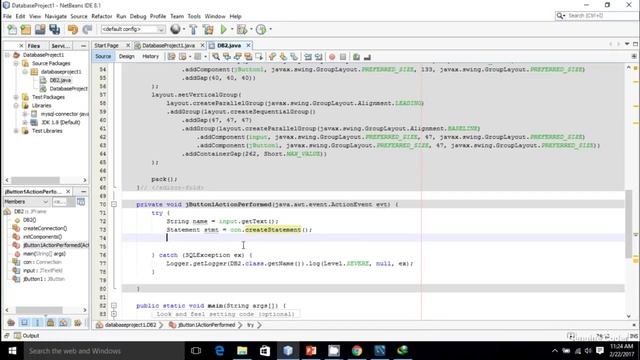
Task: Click the Profile Project clock icon
Action: [x=261, y=29]
